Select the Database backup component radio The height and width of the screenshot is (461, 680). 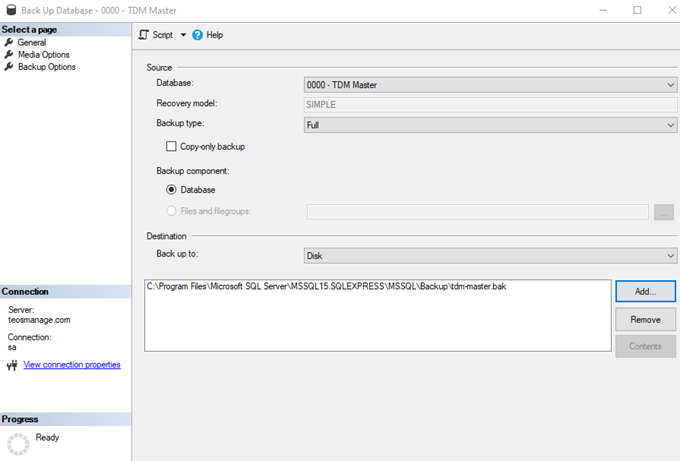click(x=171, y=190)
